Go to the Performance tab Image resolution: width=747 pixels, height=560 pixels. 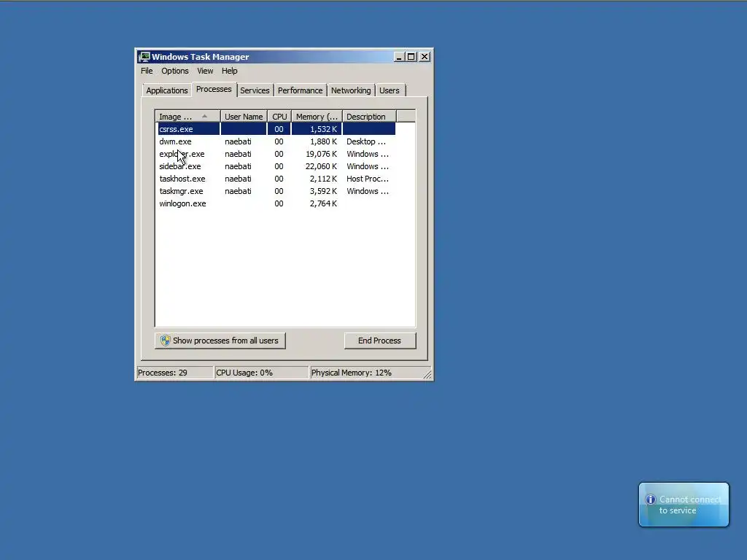click(x=300, y=90)
